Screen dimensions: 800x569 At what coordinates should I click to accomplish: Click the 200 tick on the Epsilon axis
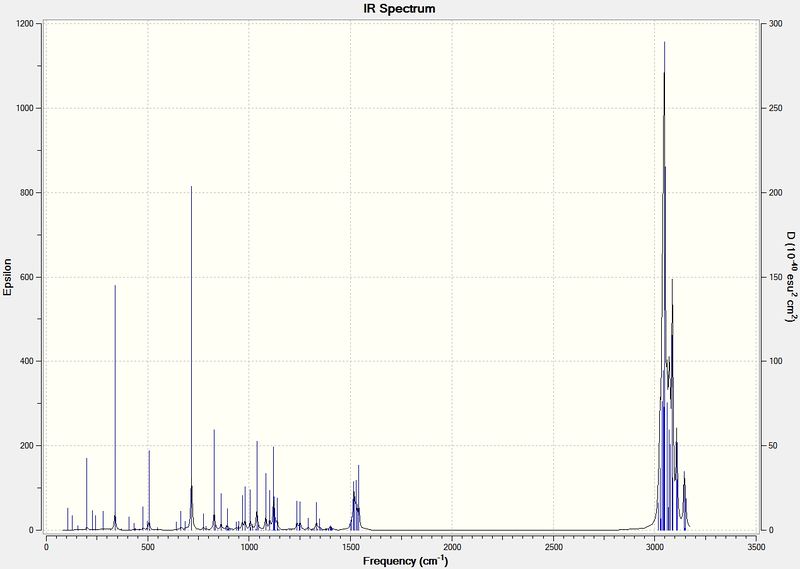(27, 446)
